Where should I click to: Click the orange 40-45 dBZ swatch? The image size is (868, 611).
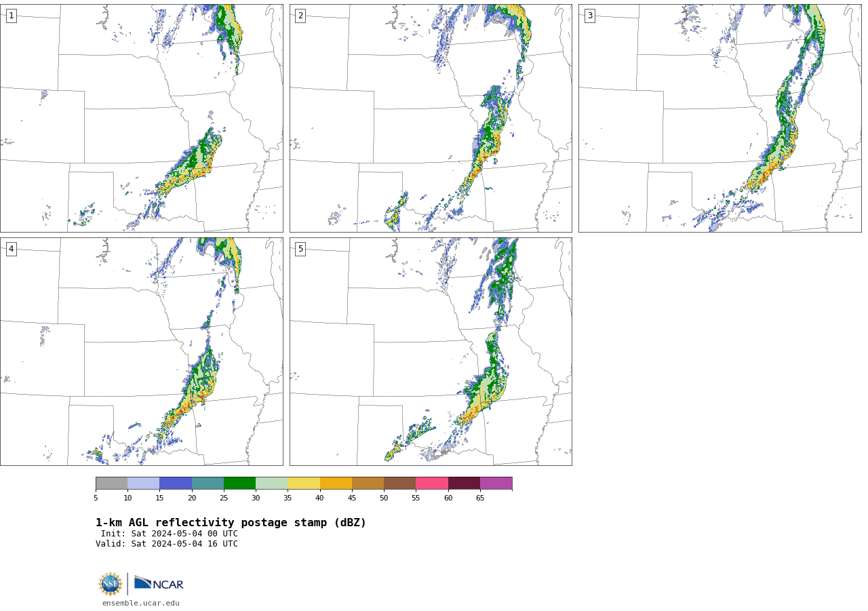pyautogui.click(x=336, y=483)
